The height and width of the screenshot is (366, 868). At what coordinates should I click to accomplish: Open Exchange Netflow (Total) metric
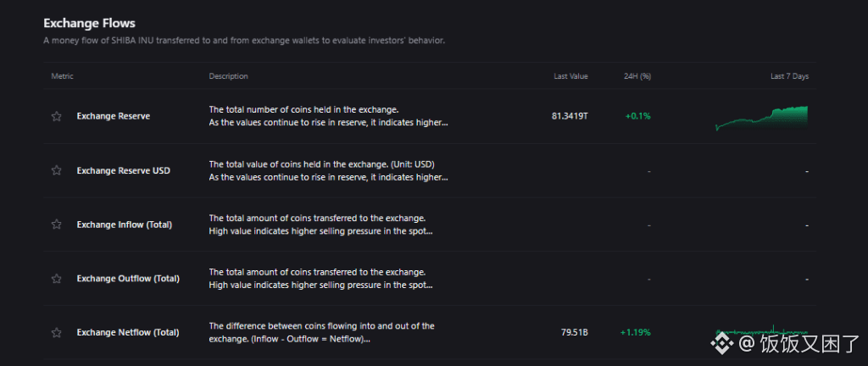127,332
